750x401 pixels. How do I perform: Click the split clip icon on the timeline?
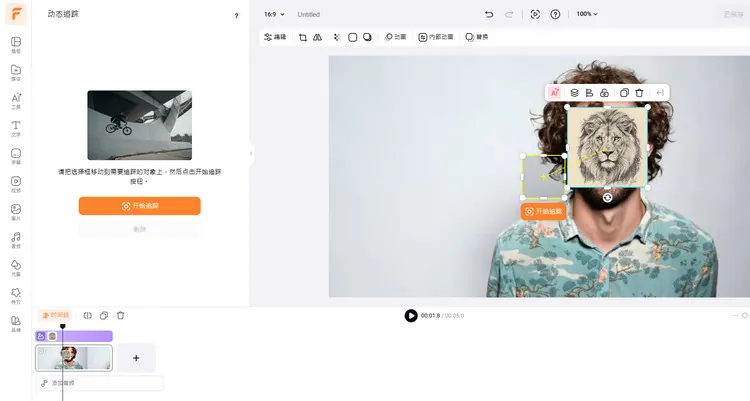(x=88, y=315)
